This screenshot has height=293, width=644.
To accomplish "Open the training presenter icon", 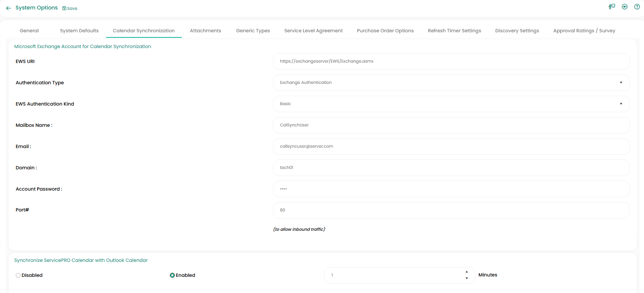I will (612, 7).
